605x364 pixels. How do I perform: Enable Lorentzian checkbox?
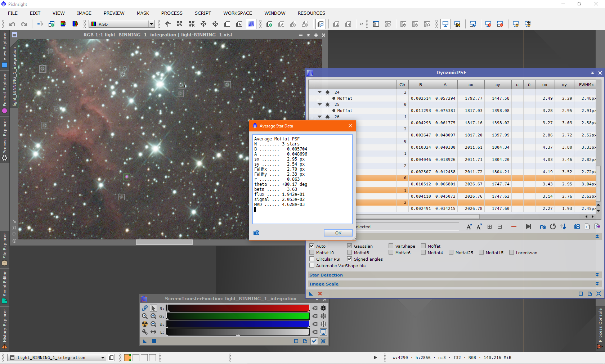click(x=512, y=252)
